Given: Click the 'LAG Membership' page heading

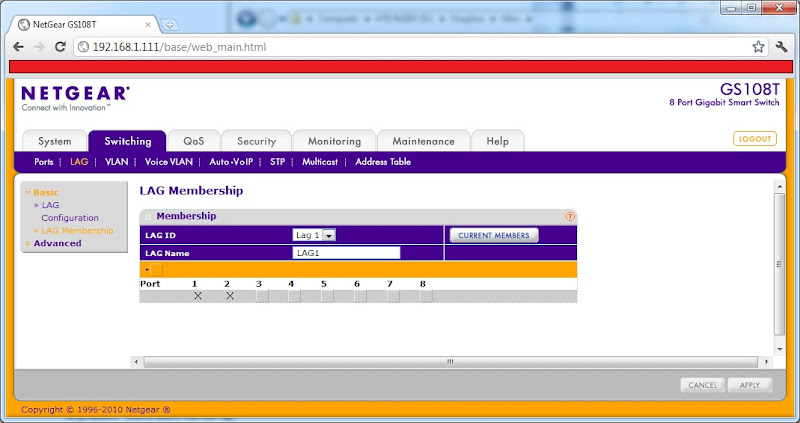Looking at the screenshot, I should [x=191, y=191].
